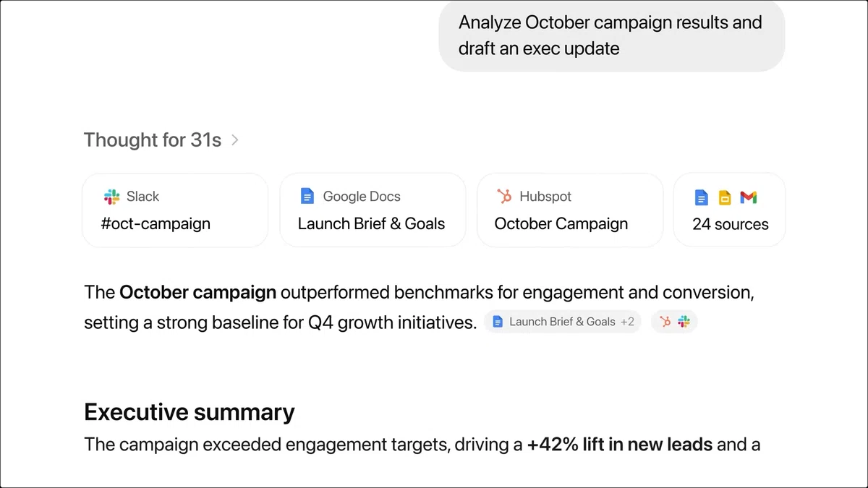This screenshot has height=488, width=868.
Task: Open the Launch Brief & Goals source card title
Action: click(x=371, y=223)
